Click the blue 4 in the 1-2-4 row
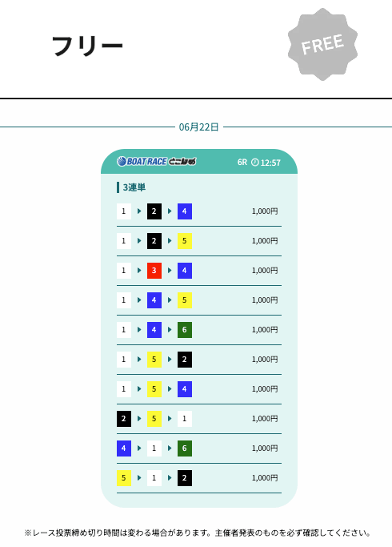The width and height of the screenshot is (392, 547). pyautogui.click(x=185, y=211)
